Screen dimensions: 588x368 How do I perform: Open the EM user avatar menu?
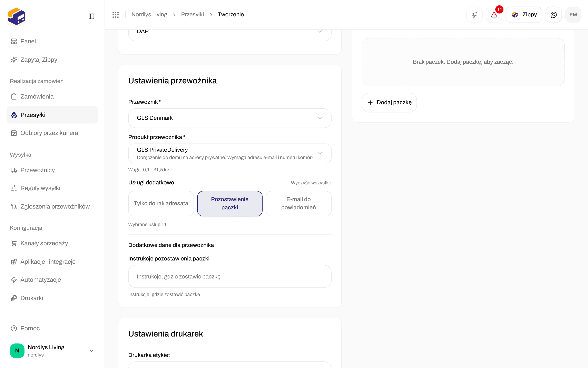573,15
